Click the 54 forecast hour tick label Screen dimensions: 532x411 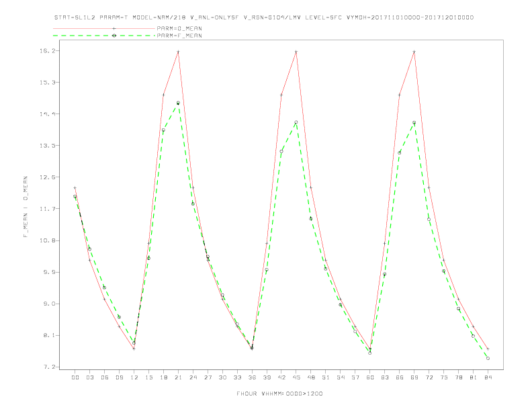(341, 377)
